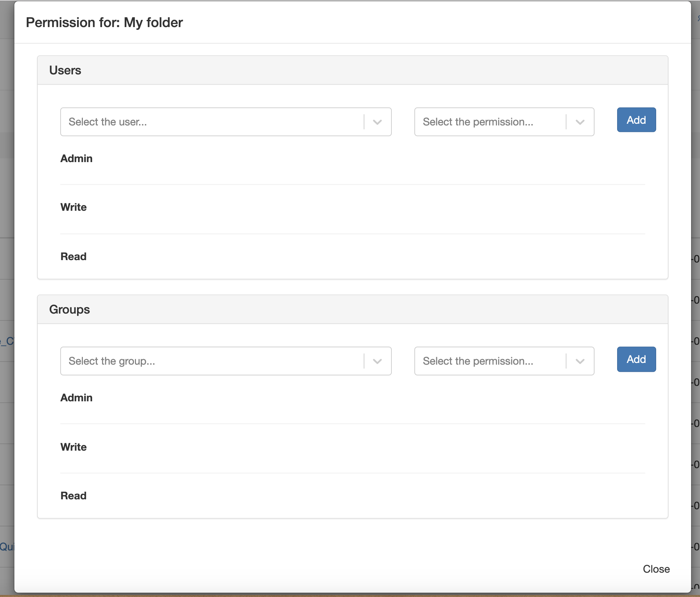Click the Read label under Groups

coord(74,496)
